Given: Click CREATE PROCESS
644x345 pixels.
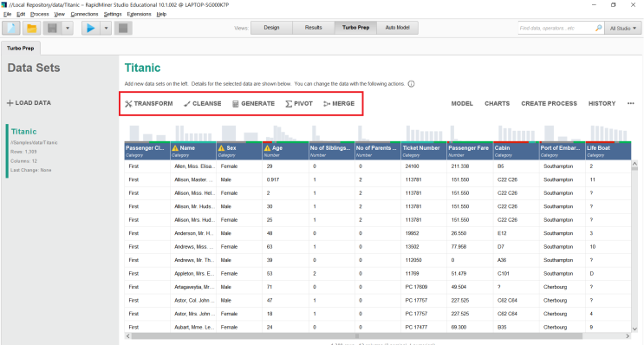Looking at the screenshot, I should click(550, 103).
